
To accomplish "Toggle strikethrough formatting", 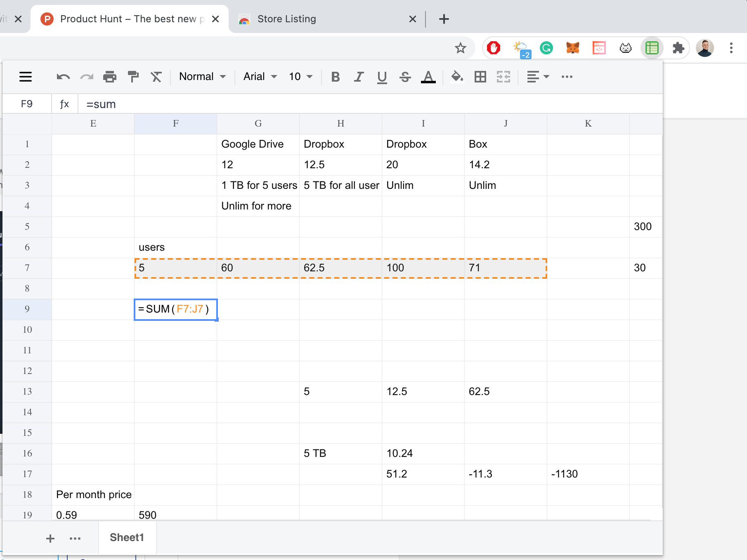I will tap(405, 77).
